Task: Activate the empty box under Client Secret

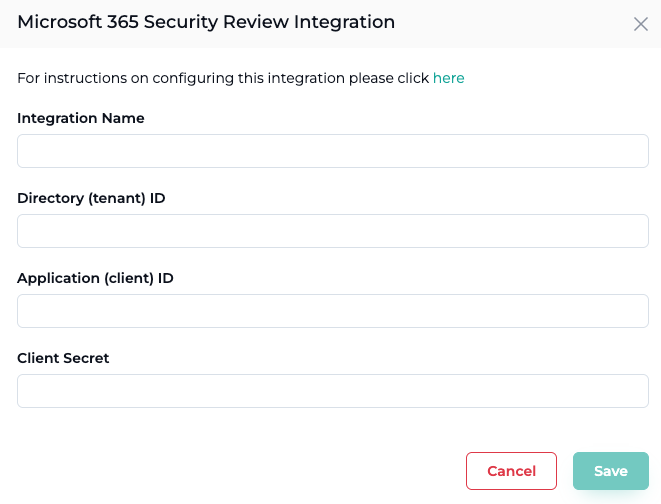Action: tap(332, 391)
